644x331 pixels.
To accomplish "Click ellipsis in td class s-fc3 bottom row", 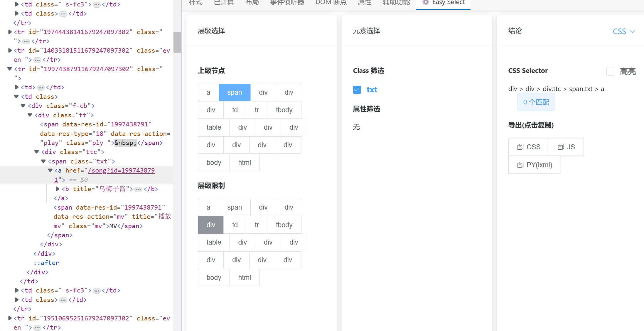I will pos(97,291).
